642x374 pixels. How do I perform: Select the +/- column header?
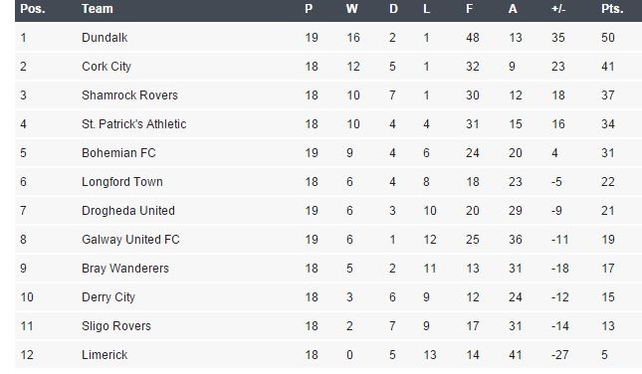pyautogui.click(x=558, y=9)
